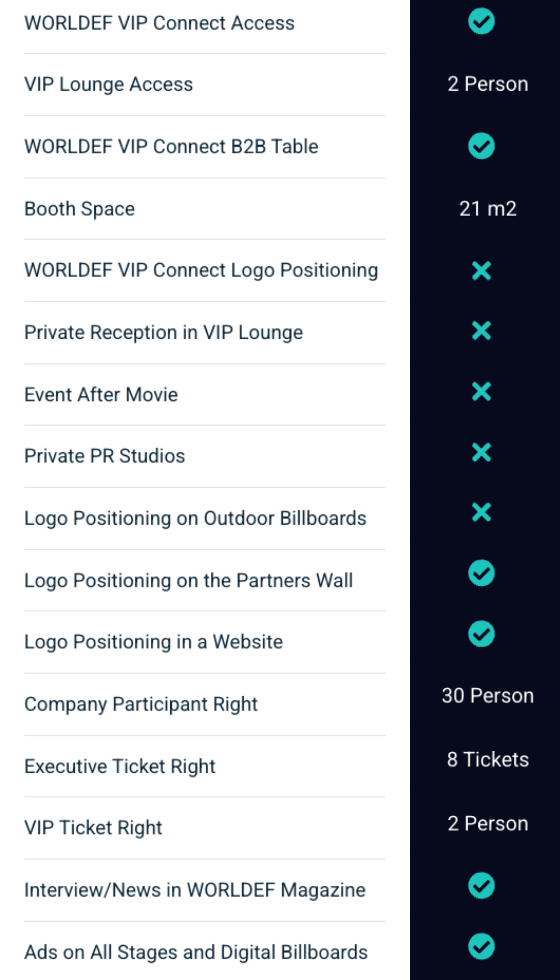This screenshot has height=980, width=560.
Task: Click the X icon for Event After Movie
Action: [481, 392]
